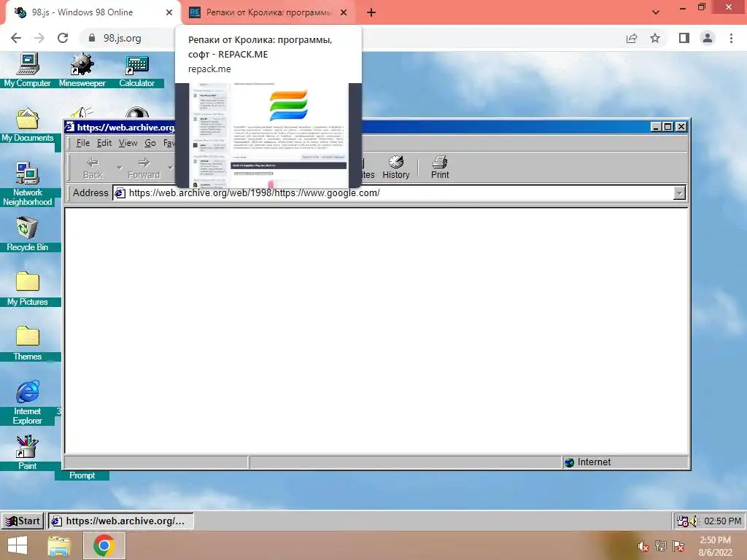Viewport: 747px width, 560px height.
Task: Click the Chrome icon on host taskbar
Action: tap(104, 545)
